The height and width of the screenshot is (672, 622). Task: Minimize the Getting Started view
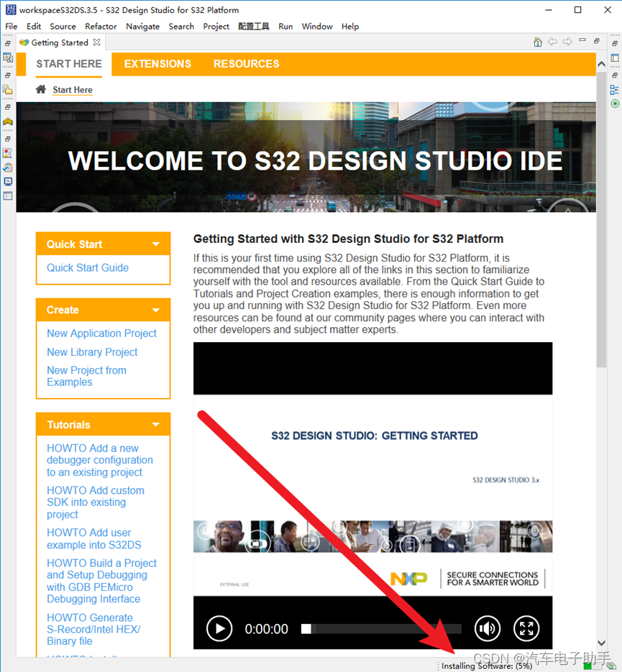[582, 40]
